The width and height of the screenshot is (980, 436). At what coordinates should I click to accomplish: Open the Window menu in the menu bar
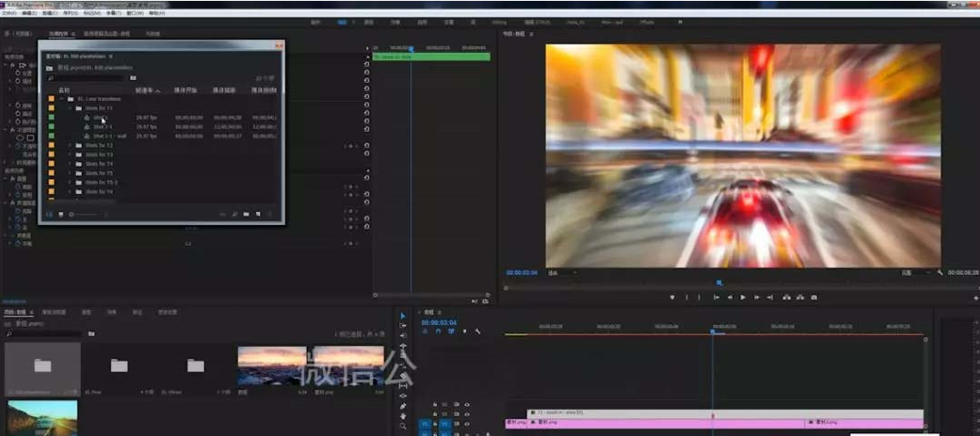133,13
